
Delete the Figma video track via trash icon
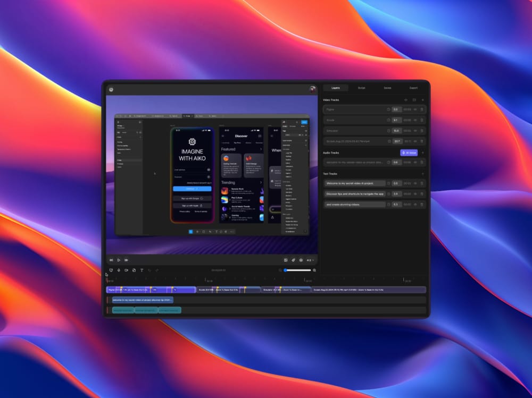click(422, 109)
